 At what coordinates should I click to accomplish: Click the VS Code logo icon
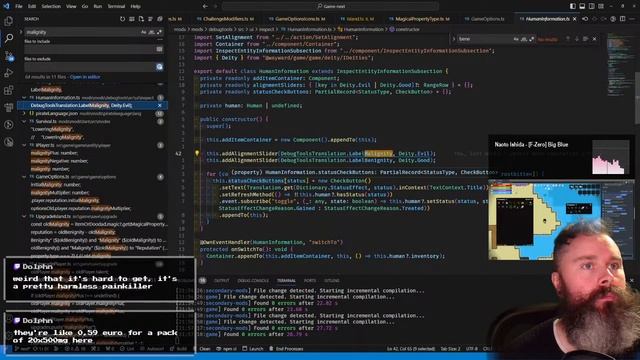[6, 6]
